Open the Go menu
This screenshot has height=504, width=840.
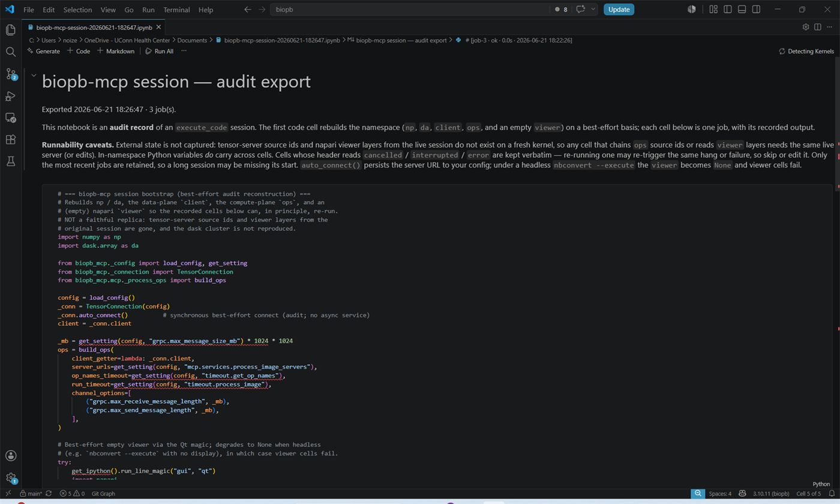tap(129, 10)
